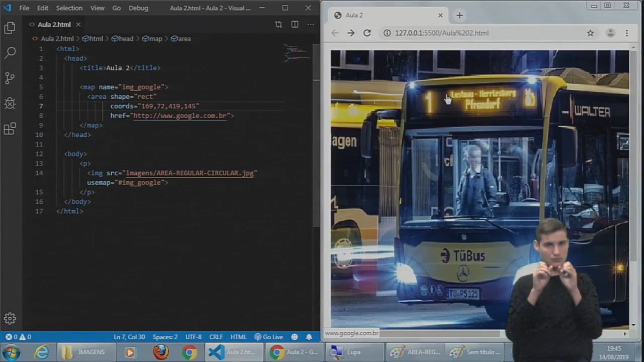Open the Extensions view icon
644x362 pixels.
pyautogui.click(x=10, y=129)
